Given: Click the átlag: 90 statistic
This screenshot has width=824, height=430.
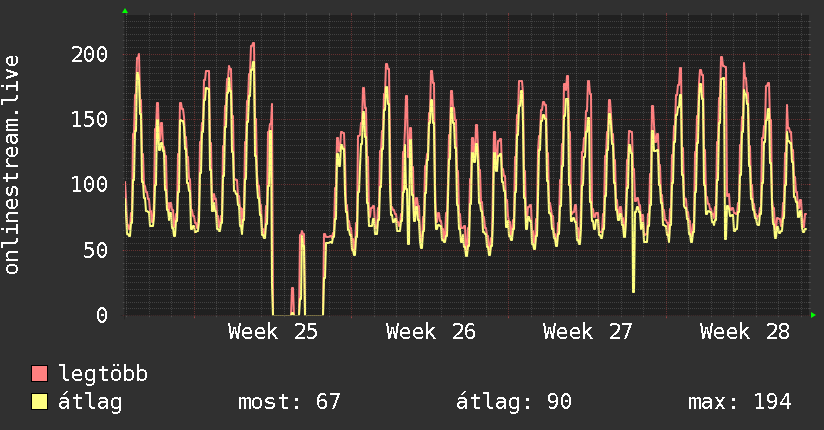Looking at the screenshot, I should [x=513, y=402].
